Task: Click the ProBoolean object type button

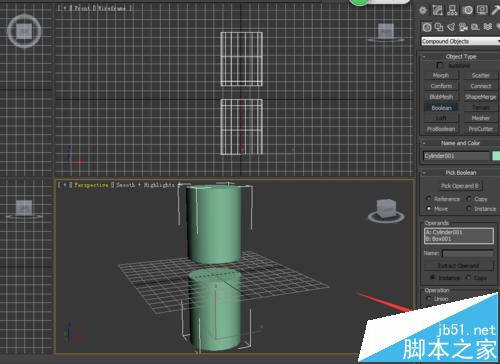Action: pos(441,129)
